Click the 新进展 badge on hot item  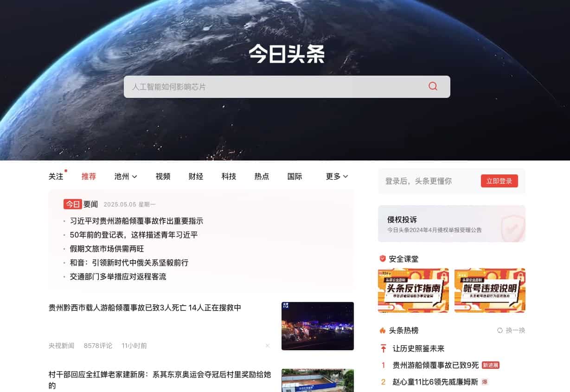point(490,365)
